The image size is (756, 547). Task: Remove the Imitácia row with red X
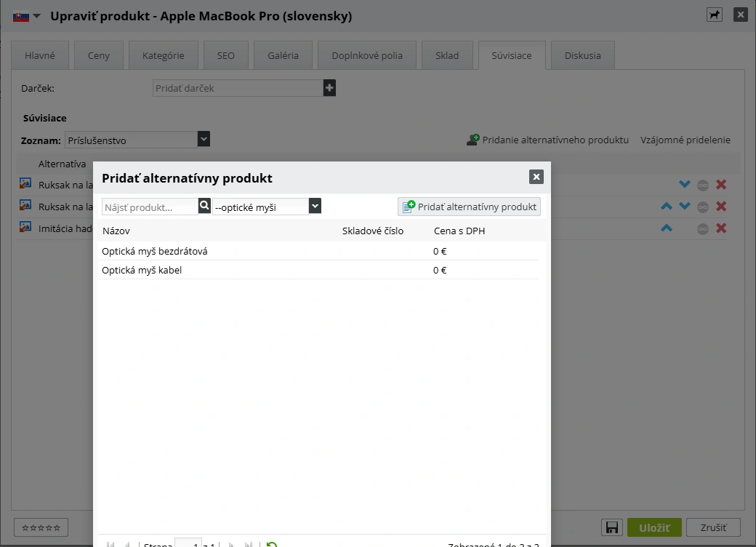(721, 228)
